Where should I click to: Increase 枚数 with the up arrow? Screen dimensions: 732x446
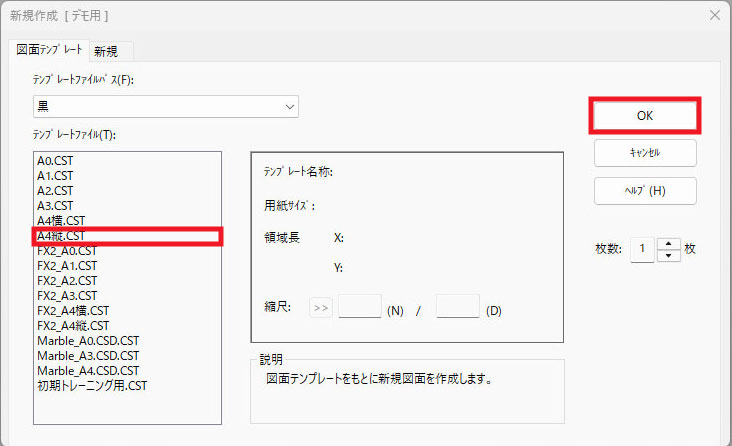click(x=669, y=243)
